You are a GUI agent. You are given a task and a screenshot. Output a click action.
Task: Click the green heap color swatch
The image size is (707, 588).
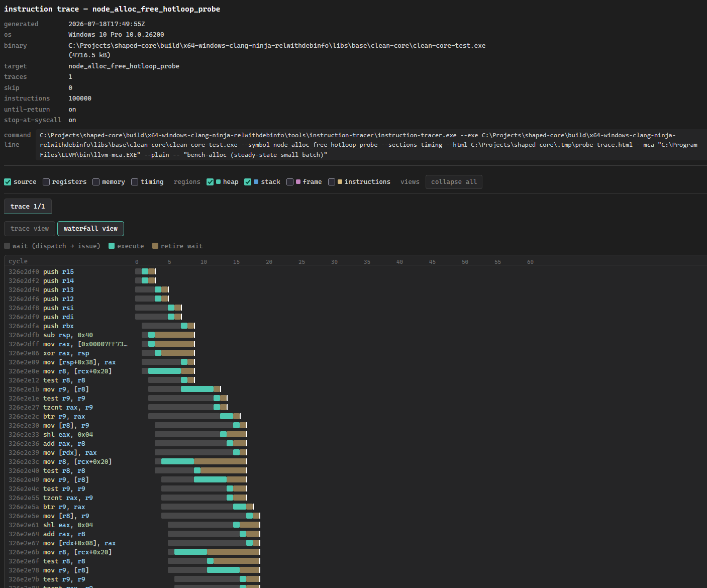click(218, 182)
